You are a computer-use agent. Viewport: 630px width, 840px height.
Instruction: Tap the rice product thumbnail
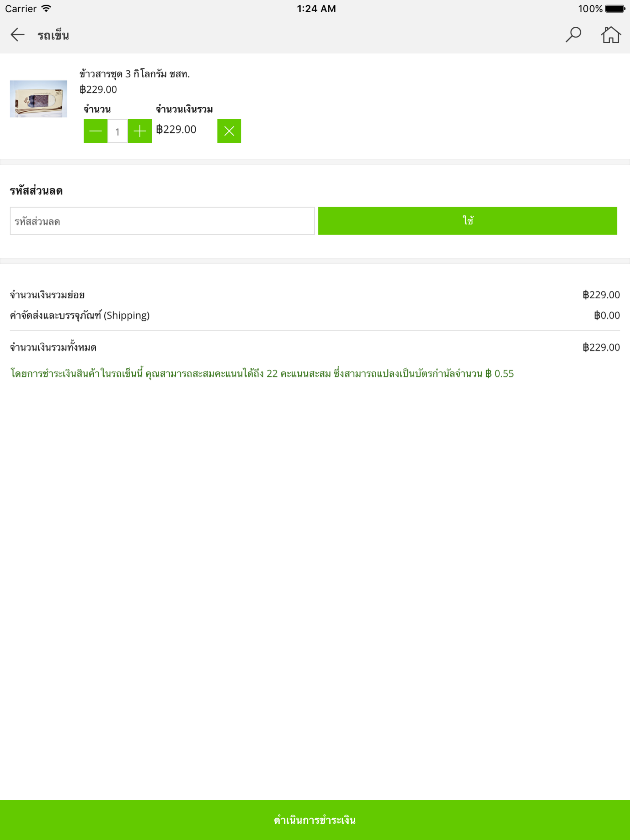[x=38, y=99]
